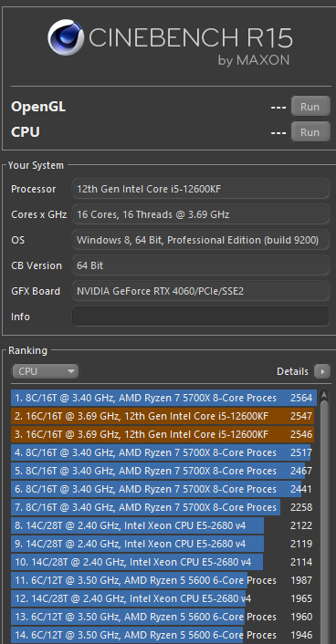Image resolution: width=336 pixels, height=644 pixels.
Task: Select ranking row 4 scoring 2517
Action: click(x=163, y=452)
